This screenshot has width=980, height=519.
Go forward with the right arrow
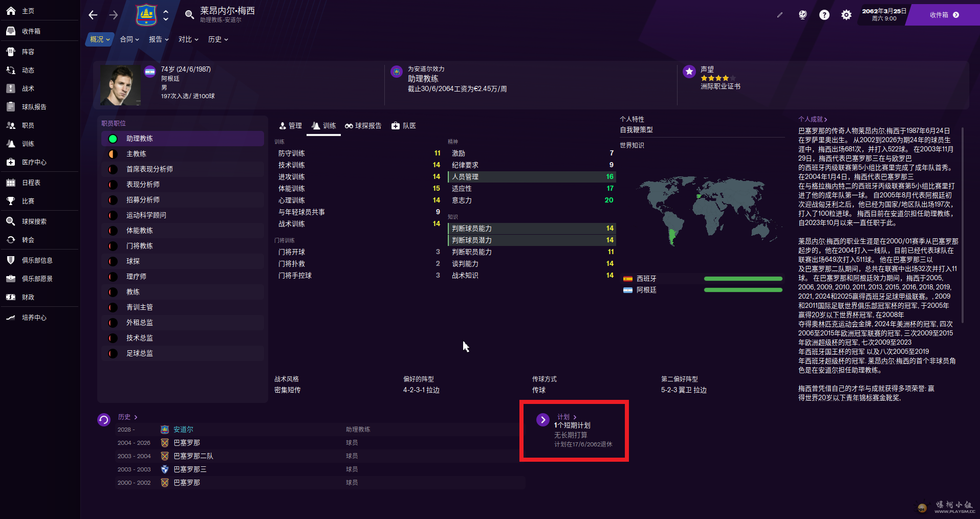point(114,15)
